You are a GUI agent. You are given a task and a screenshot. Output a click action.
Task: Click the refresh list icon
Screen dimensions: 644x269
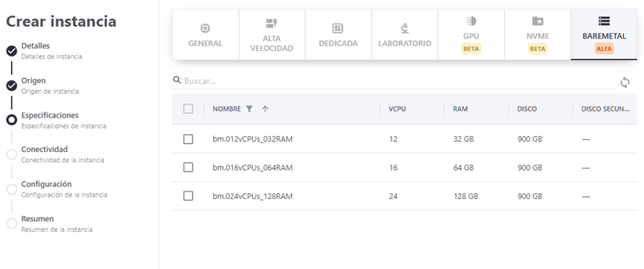(625, 83)
